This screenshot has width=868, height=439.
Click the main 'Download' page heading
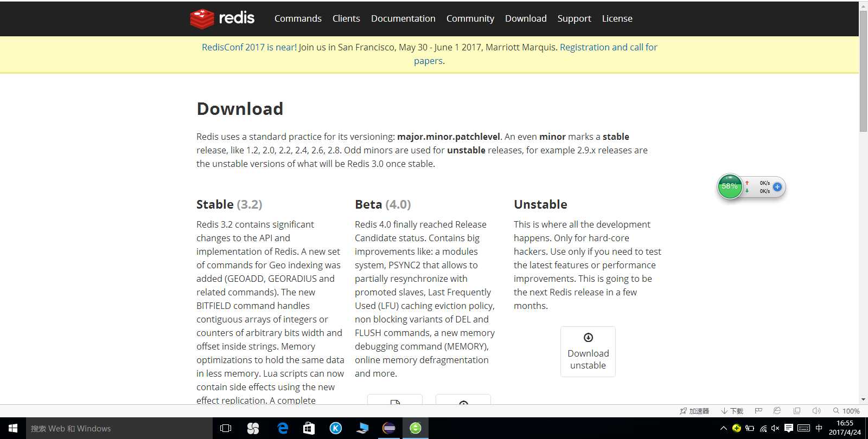[240, 108]
